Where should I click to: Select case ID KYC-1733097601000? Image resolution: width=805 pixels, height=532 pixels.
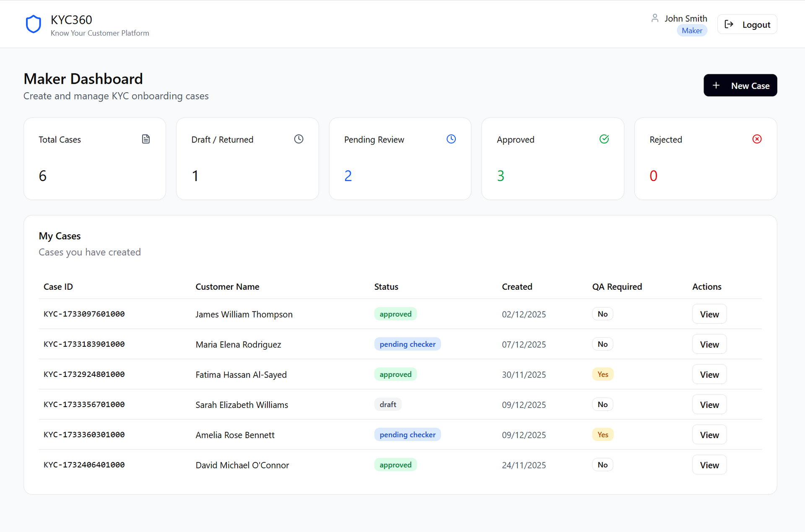(x=84, y=314)
